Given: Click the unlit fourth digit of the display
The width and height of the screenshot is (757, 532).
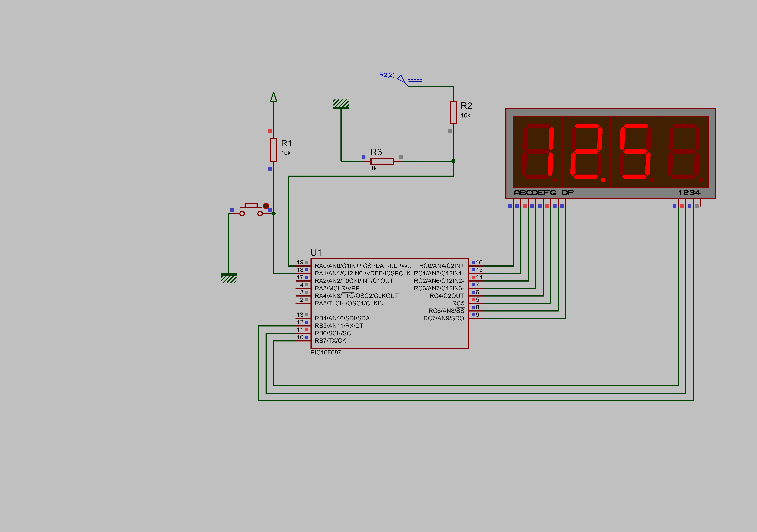Looking at the screenshot, I should click(x=684, y=152).
